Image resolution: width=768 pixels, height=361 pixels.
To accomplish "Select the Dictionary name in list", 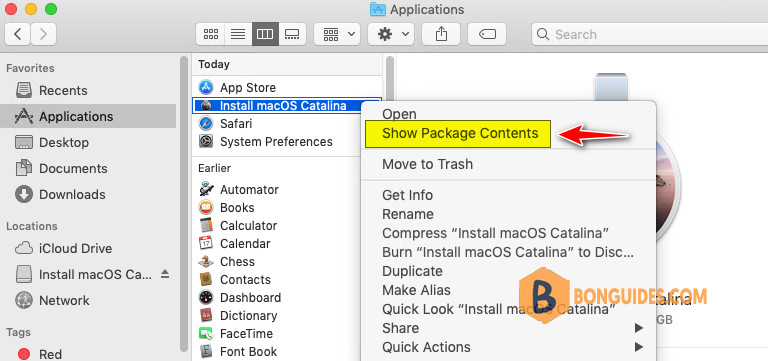I will pos(248,315).
